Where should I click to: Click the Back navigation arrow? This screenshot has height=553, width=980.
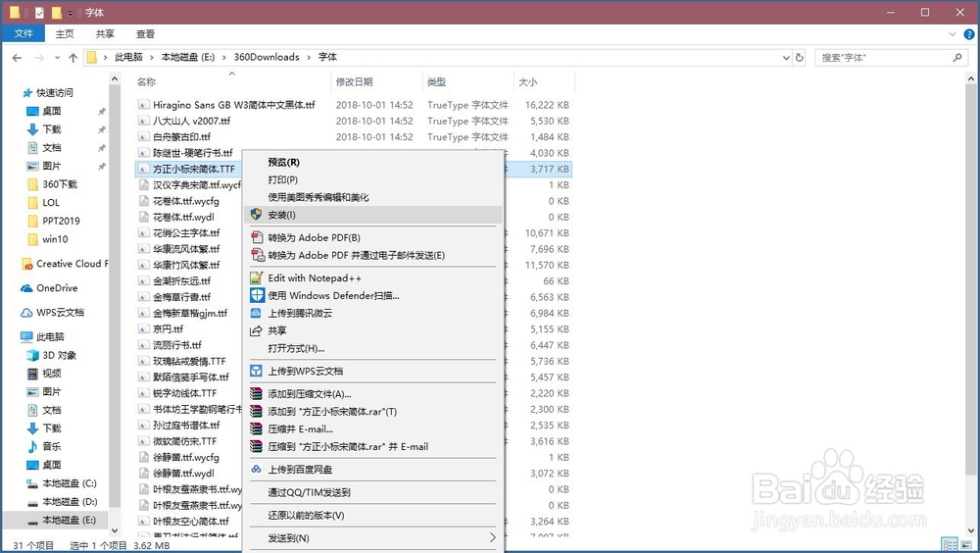[x=17, y=58]
